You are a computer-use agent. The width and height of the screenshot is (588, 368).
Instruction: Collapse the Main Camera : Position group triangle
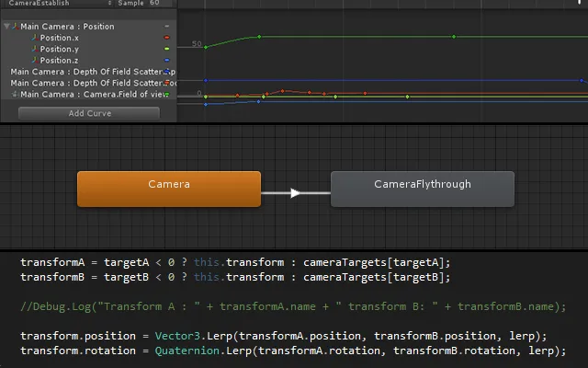point(6,27)
